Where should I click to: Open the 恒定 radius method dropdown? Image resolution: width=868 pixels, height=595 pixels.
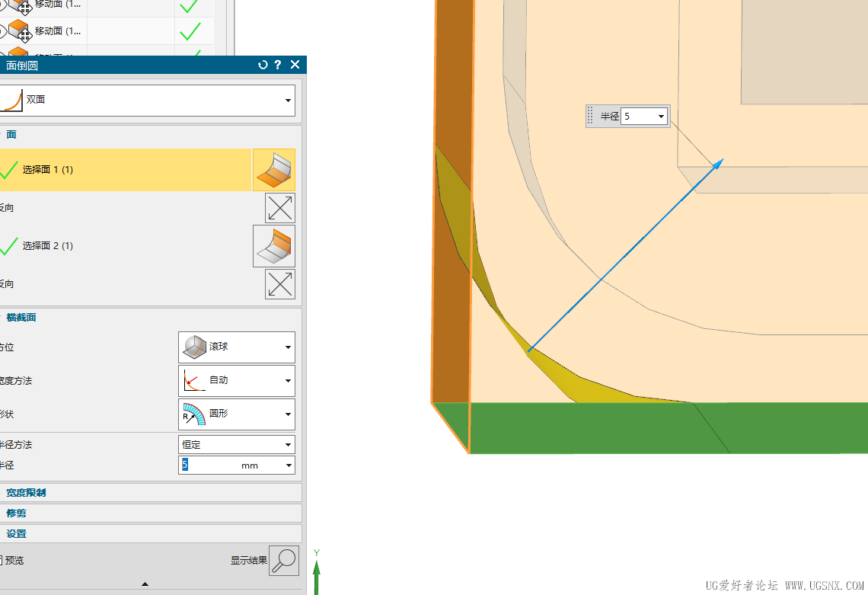[x=236, y=444]
